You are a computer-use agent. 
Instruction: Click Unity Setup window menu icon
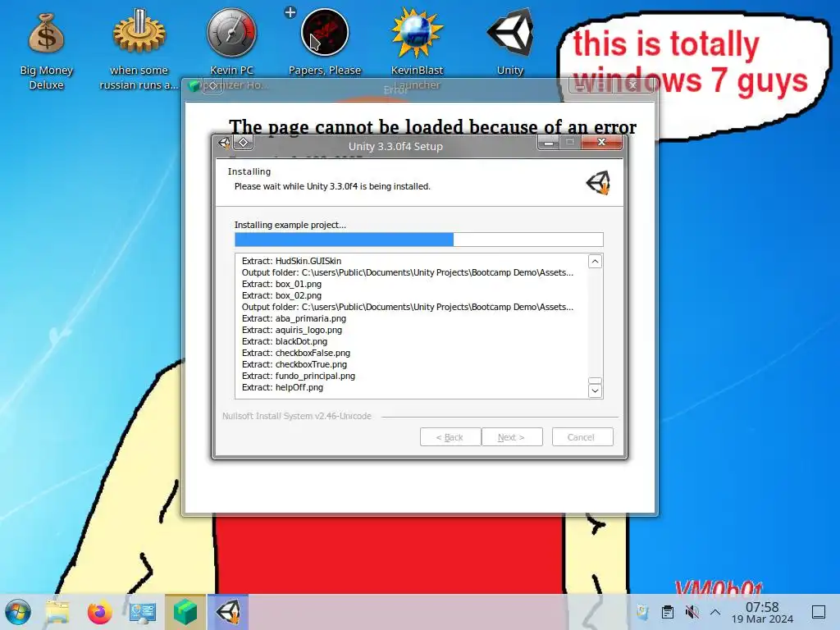(x=225, y=143)
